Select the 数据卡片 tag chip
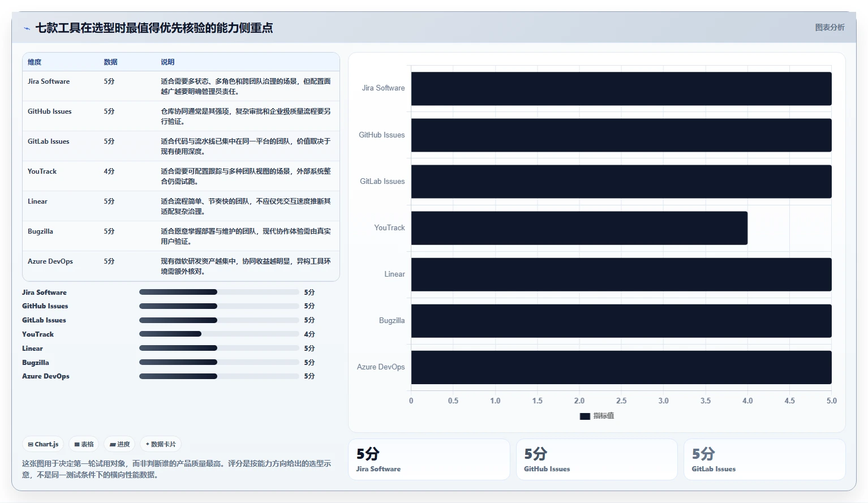This screenshot has width=868, height=503. pyautogui.click(x=161, y=444)
